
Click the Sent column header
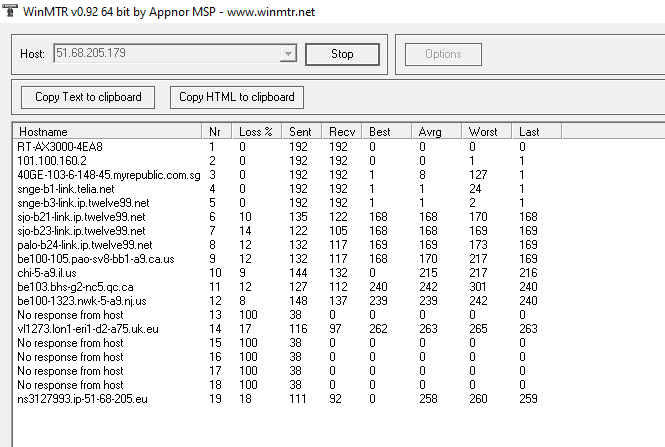tap(302, 131)
